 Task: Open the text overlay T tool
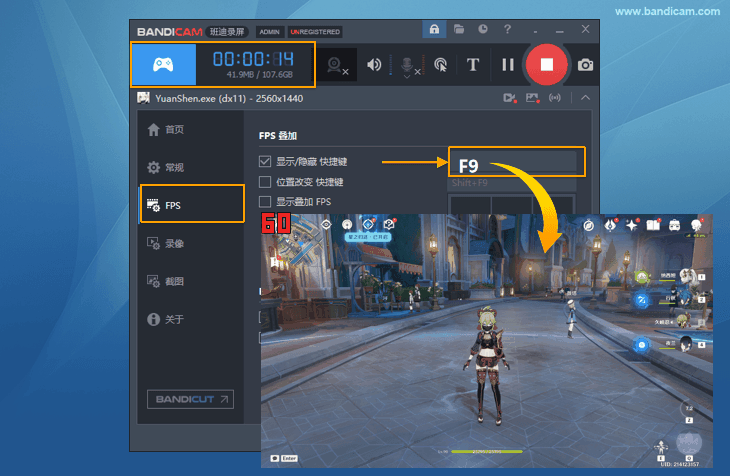click(x=473, y=65)
